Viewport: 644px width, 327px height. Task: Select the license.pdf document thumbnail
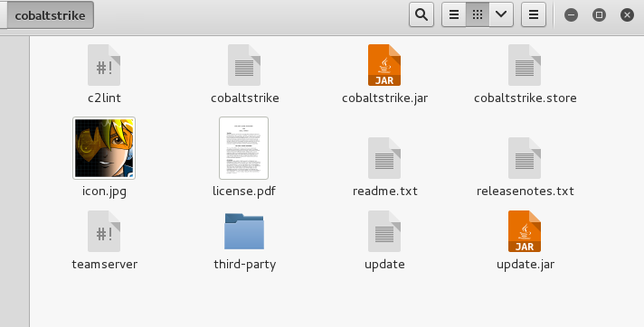(244, 148)
